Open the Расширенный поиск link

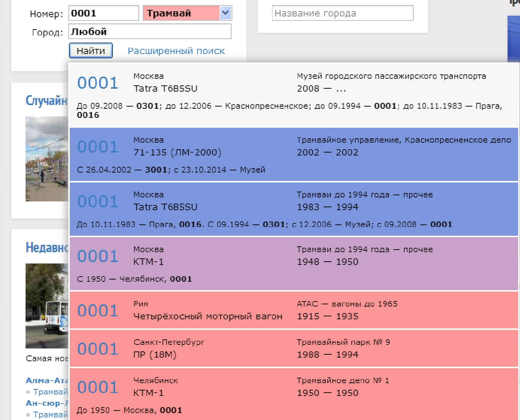tap(176, 51)
